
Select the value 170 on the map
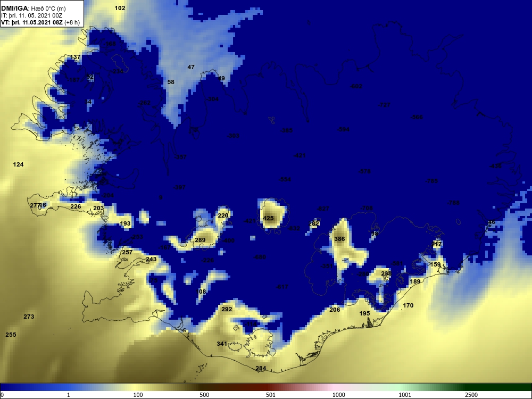point(408,305)
